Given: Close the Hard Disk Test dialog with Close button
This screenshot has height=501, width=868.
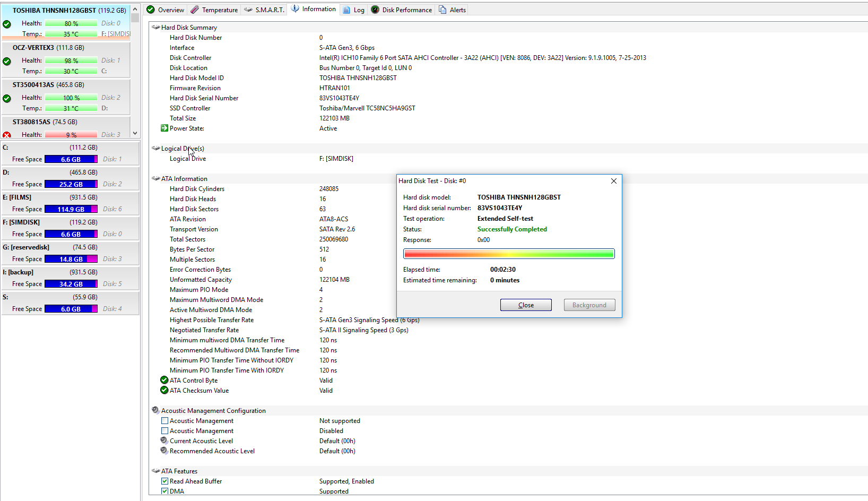Looking at the screenshot, I should tap(526, 305).
